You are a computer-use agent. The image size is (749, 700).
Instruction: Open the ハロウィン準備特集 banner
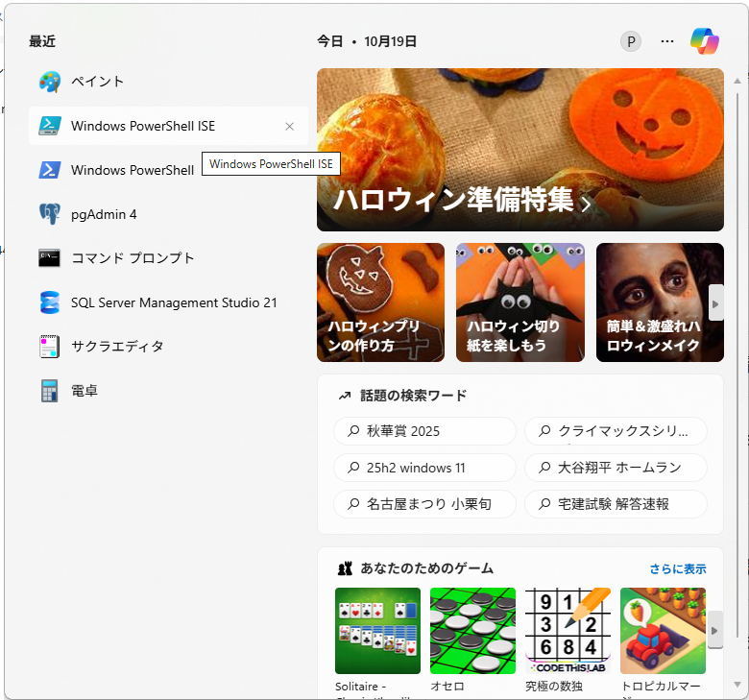tap(520, 150)
